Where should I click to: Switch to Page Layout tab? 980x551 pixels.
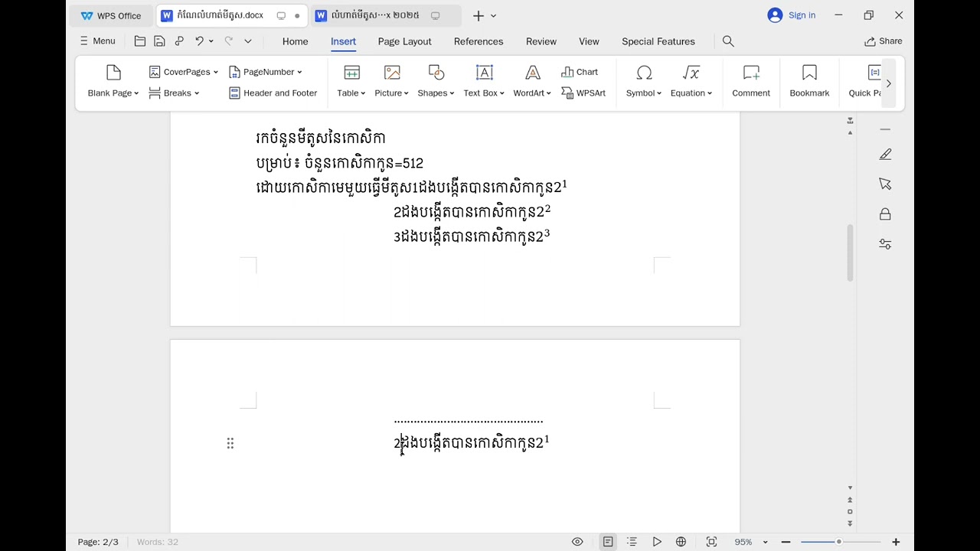[x=404, y=41]
